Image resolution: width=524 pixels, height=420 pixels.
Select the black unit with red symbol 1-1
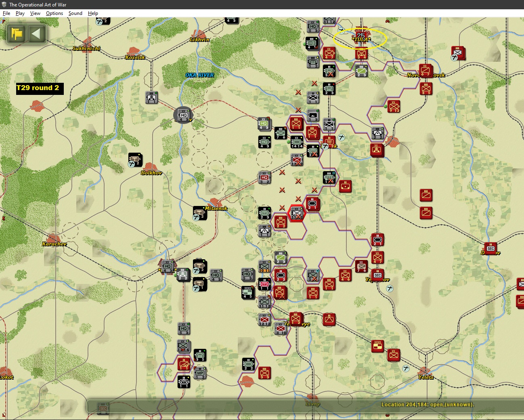(x=264, y=284)
